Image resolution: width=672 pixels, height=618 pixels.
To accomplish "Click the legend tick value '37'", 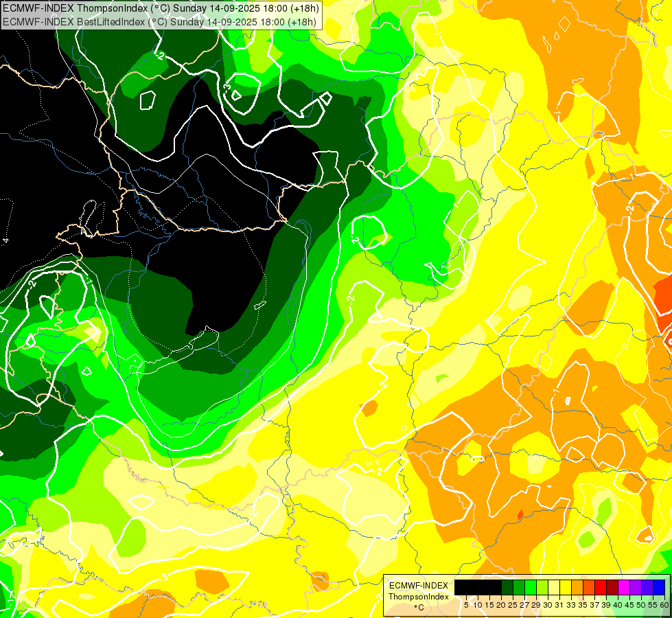I will pos(595,605).
